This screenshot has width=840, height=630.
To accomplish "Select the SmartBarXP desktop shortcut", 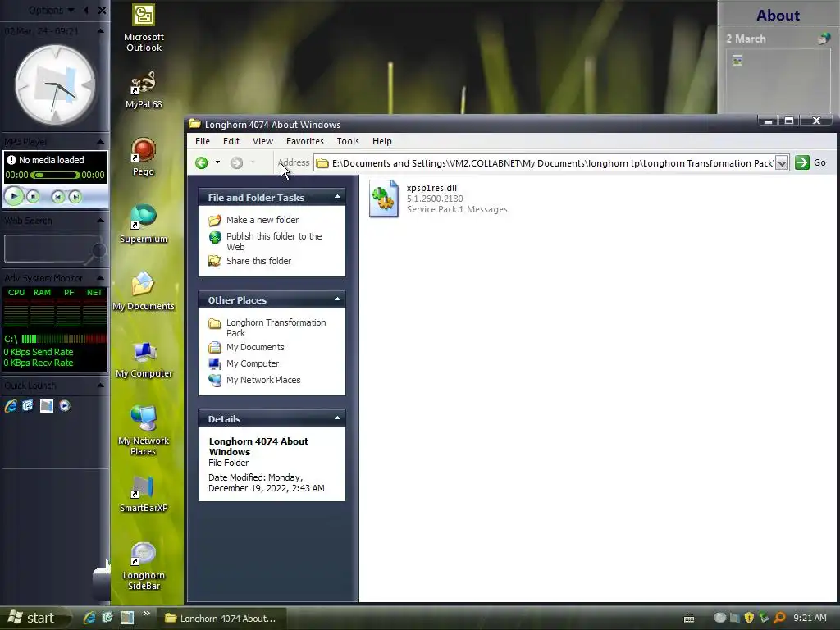I will click(x=144, y=493).
